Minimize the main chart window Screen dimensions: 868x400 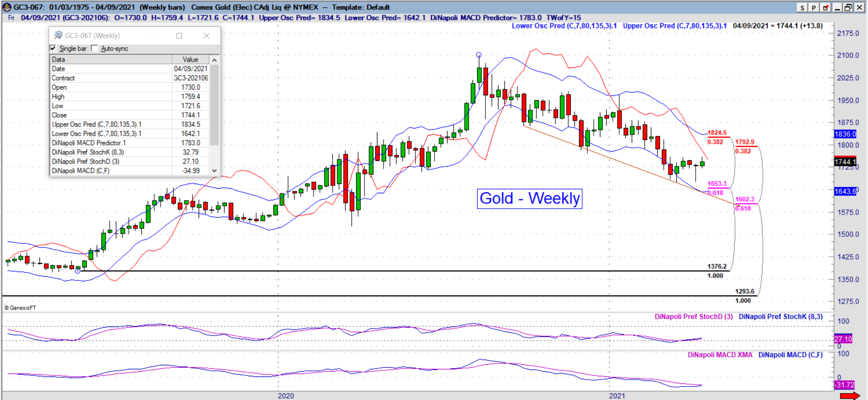(837, 7)
